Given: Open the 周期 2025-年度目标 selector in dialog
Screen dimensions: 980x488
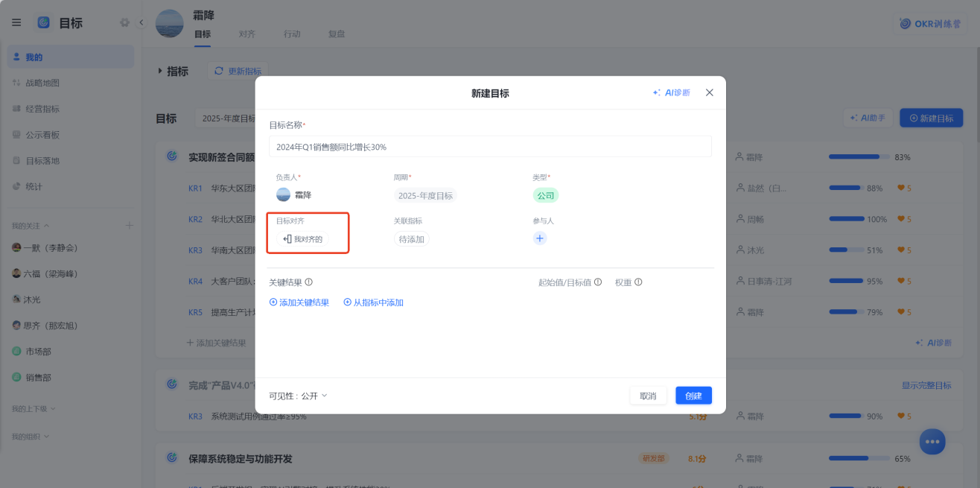Looking at the screenshot, I should click(425, 195).
